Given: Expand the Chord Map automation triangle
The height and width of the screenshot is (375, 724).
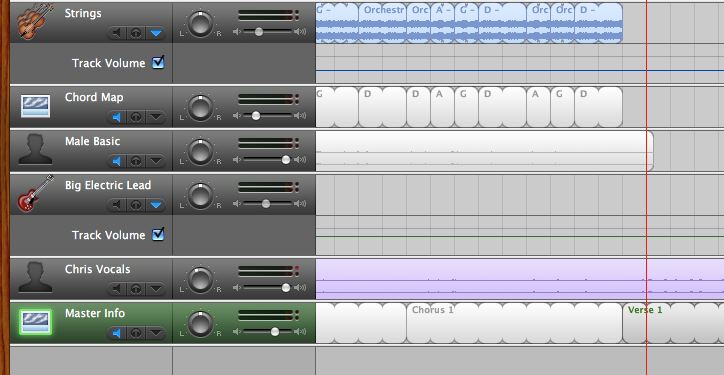Looking at the screenshot, I should (156, 117).
